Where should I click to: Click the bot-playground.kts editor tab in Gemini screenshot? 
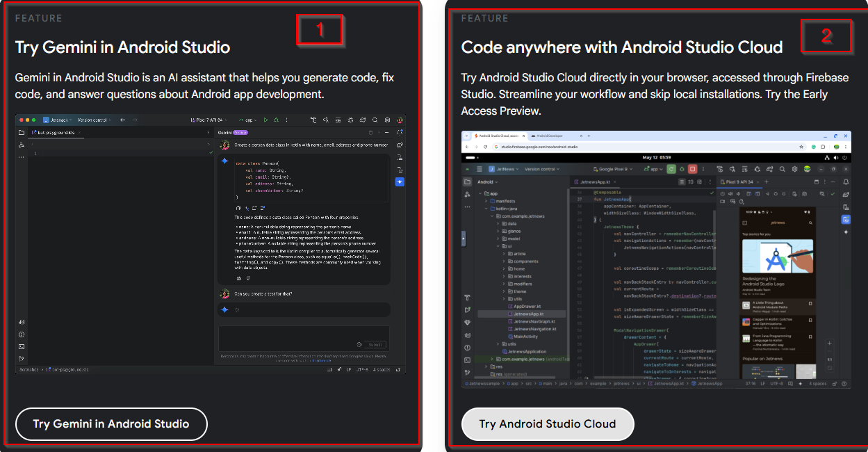pos(56,132)
